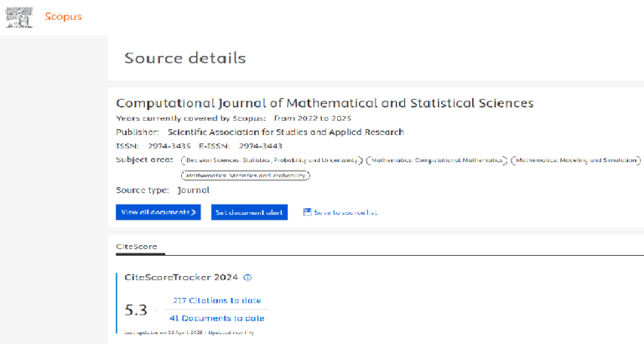Click the View all documents button
This screenshot has height=344, width=644.
coord(158,212)
